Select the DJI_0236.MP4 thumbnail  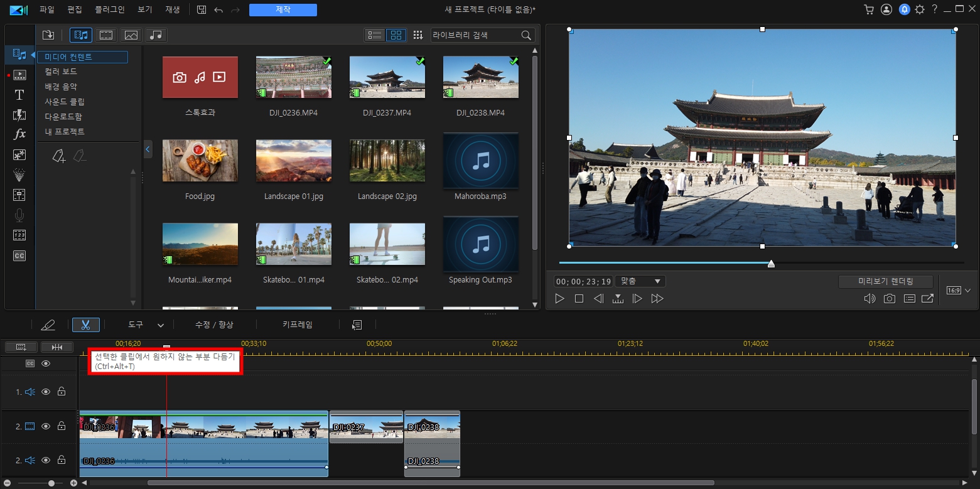tap(293, 77)
